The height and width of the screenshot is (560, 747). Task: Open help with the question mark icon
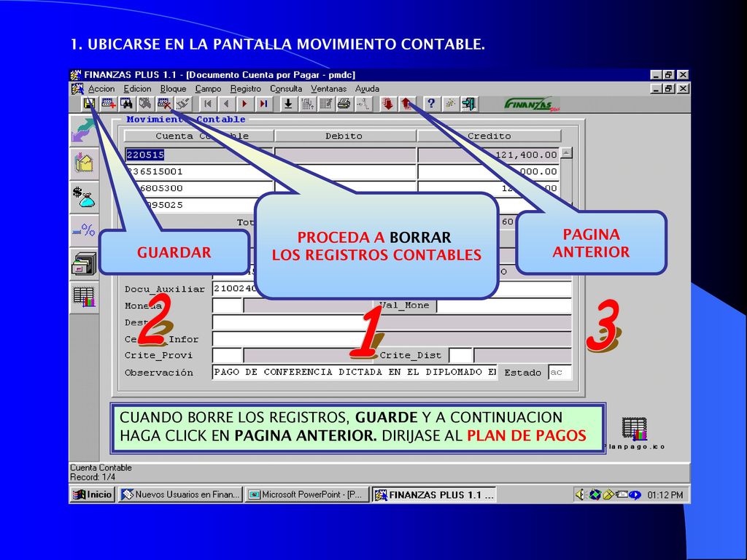[431, 104]
